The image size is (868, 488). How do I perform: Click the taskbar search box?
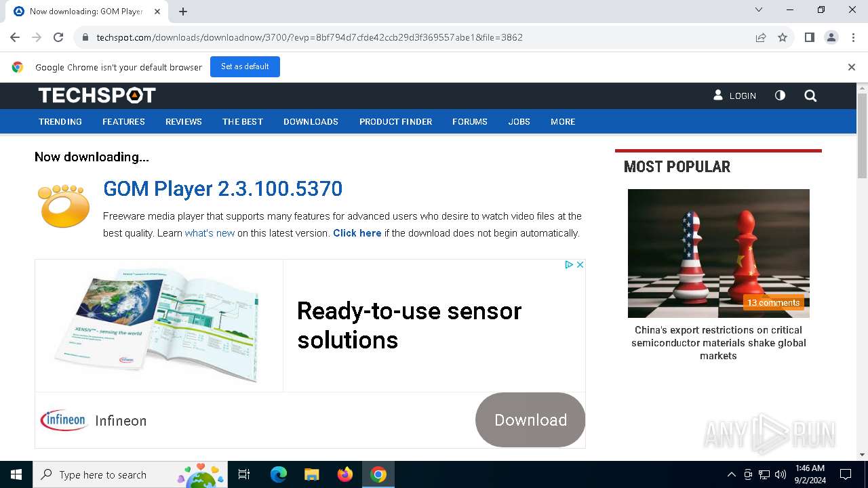point(131,474)
